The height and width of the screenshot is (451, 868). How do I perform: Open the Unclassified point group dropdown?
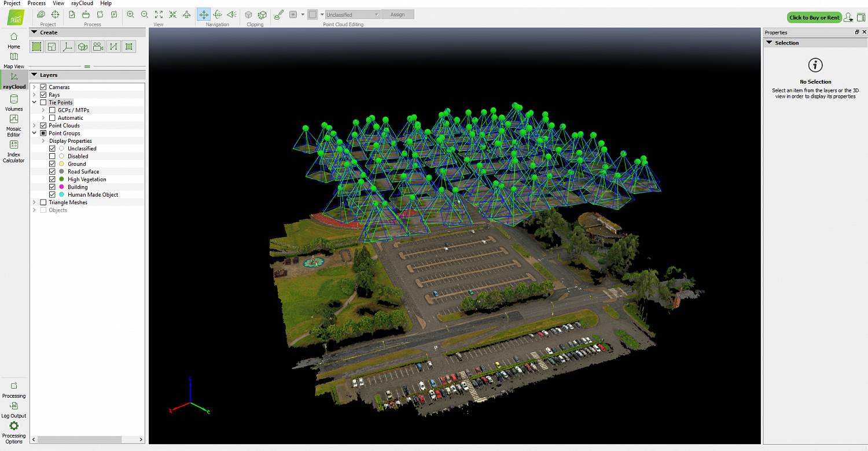pos(352,14)
